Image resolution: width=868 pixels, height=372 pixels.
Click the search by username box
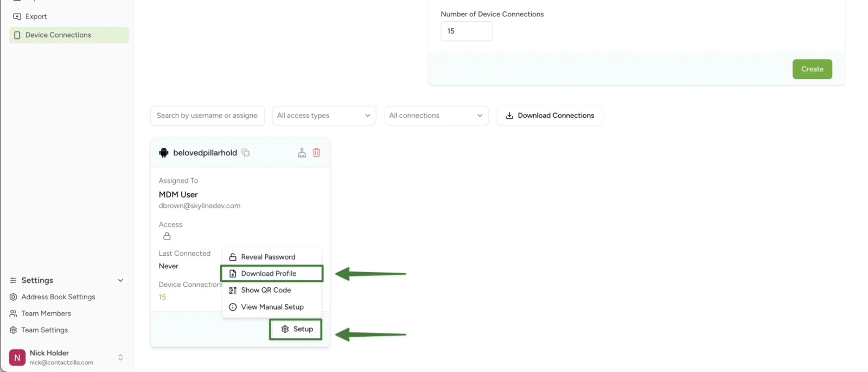[x=207, y=115]
